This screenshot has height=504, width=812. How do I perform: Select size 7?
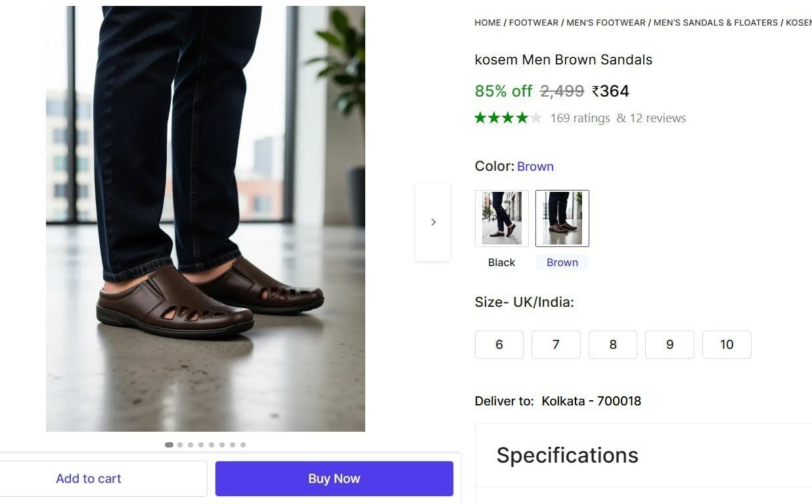point(556,344)
